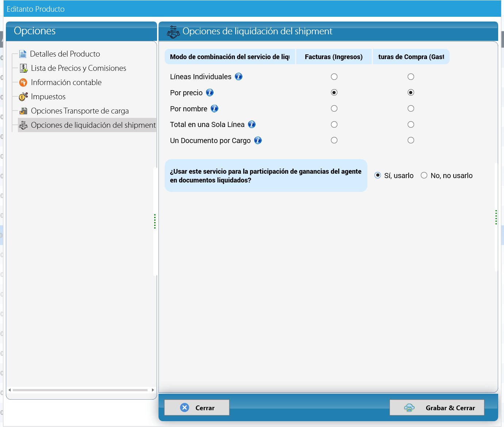Click the green dotted grip at the right edge
504x427 pixels.
coord(496,218)
